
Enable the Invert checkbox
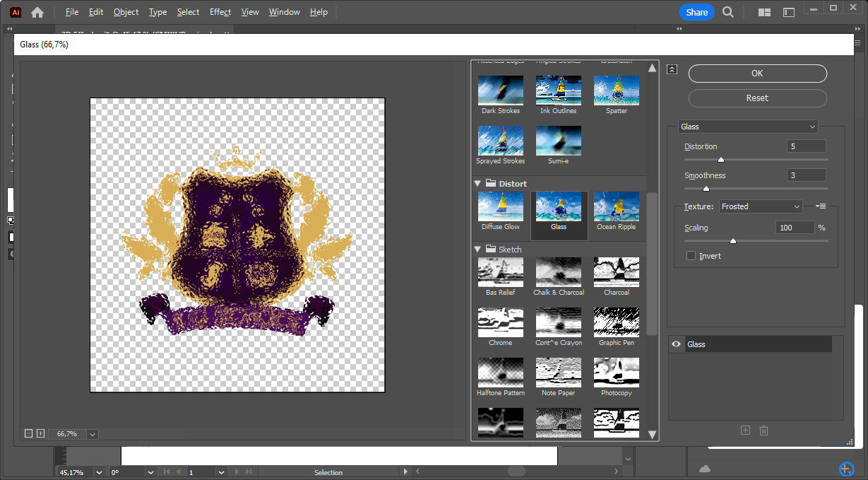(691, 256)
